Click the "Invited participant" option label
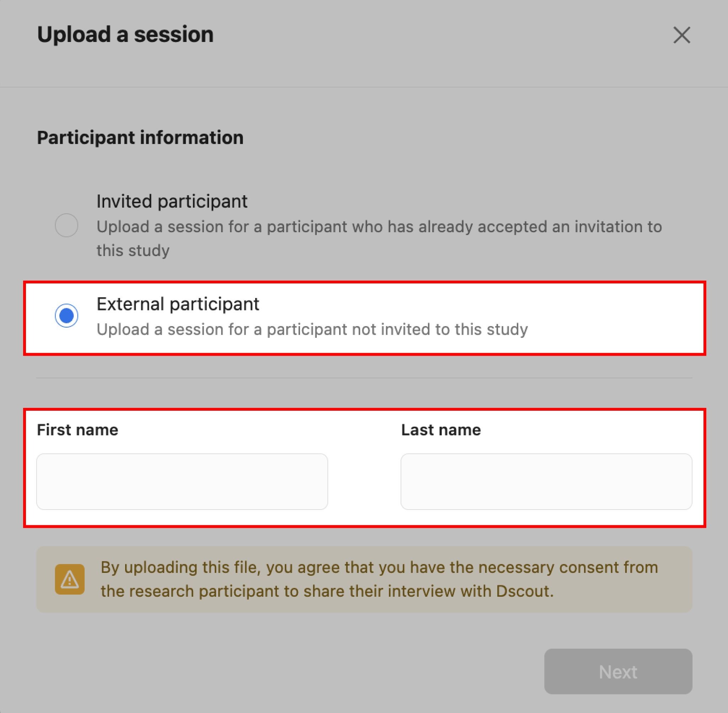 pyautogui.click(x=172, y=202)
